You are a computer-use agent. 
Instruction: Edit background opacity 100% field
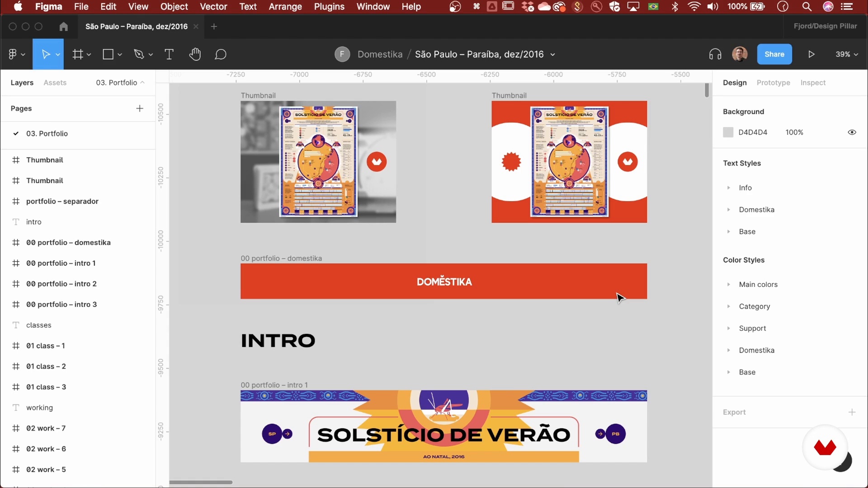point(794,132)
